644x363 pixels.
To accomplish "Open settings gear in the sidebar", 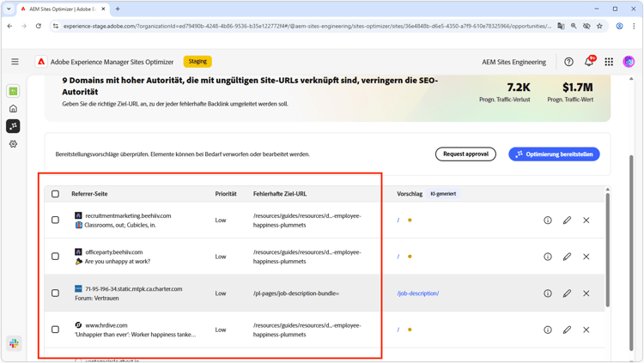I will pyautogui.click(x=13, y=144).
